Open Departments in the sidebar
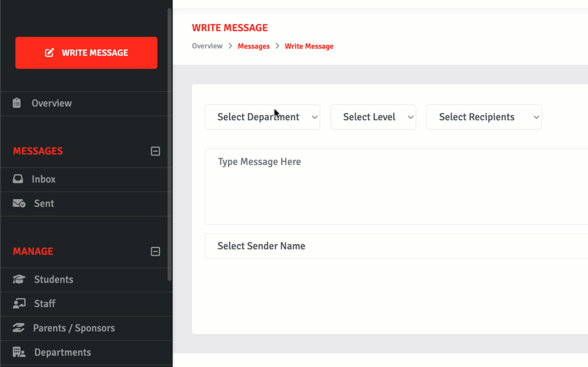588x367 pixels. pyautogui.click(x=86, y=353)
